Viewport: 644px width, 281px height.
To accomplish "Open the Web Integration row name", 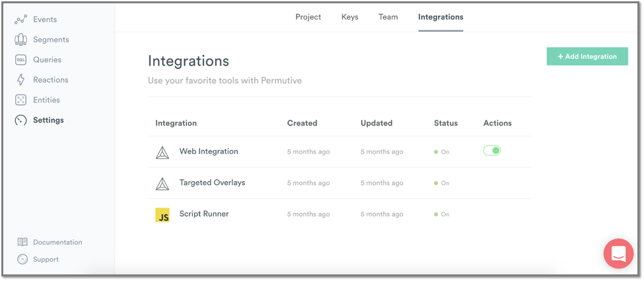I will pos(209,151).
